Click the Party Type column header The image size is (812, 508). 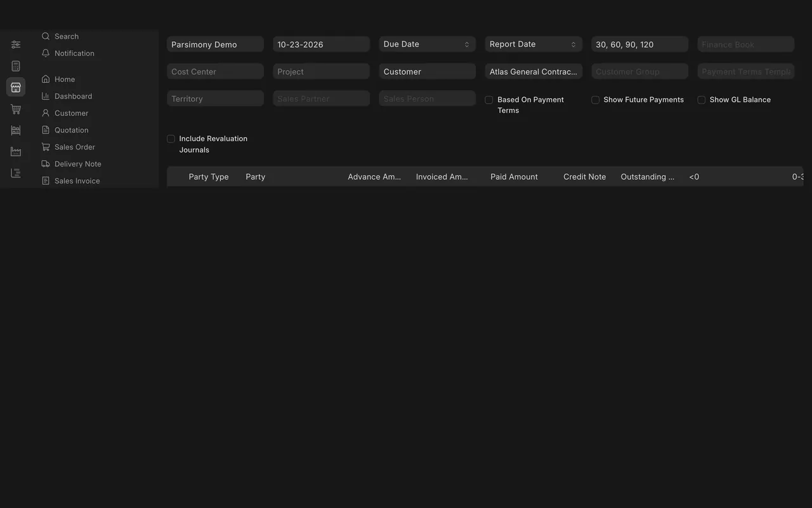pyautogui.click(x=209, y=177)
